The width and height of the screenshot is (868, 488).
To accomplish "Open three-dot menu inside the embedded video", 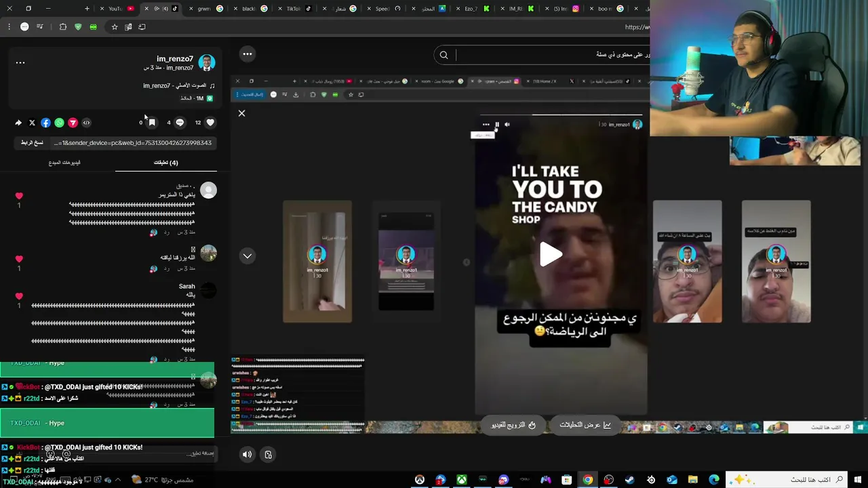I will 486,125.
